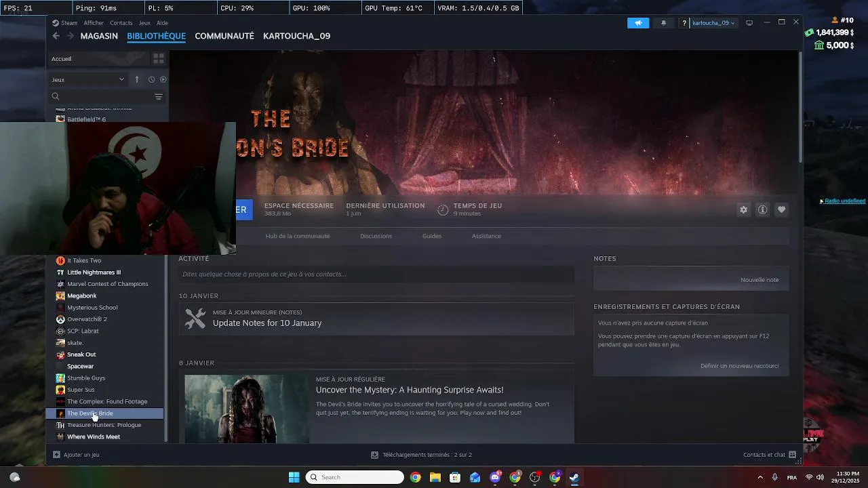The height and width of the screenshot is (488, 868).
Task: Open the notifications bell
Action: [664, 22]
